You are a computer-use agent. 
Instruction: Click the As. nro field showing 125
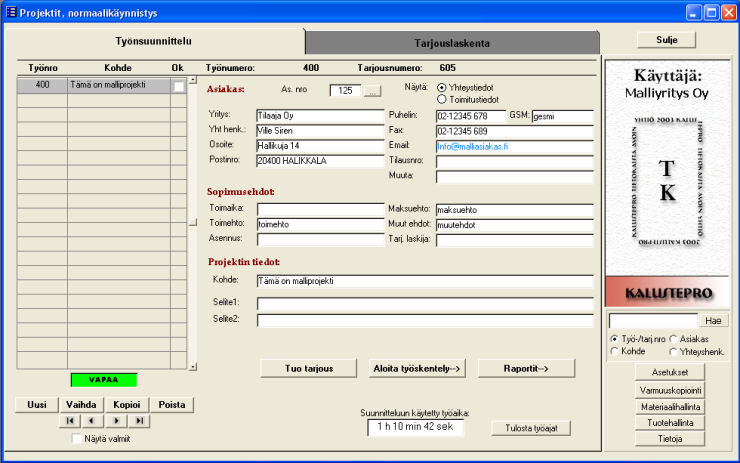[345, 91]
